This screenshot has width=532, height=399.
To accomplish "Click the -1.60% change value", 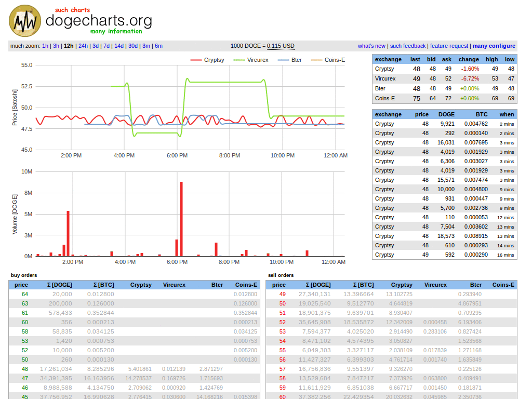I will (x=470, y=69).
